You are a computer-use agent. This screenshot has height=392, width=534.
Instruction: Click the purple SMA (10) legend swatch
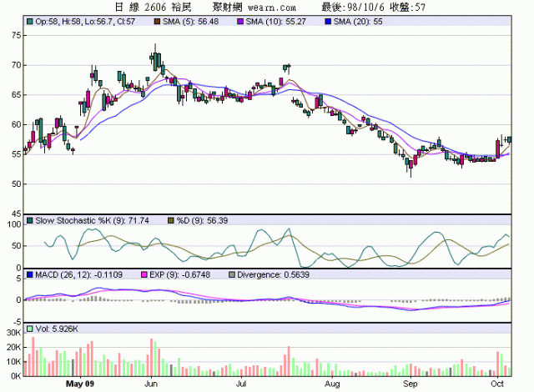pos(240,22)
